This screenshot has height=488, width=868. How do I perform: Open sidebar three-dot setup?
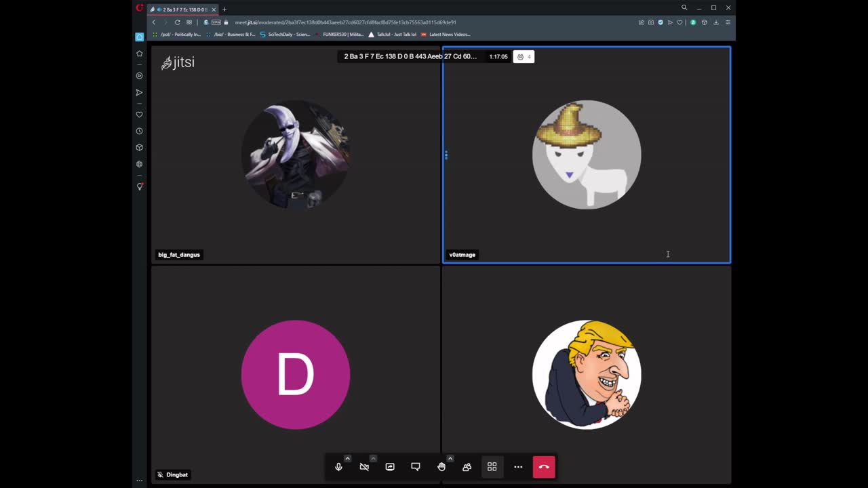[140, 481]
